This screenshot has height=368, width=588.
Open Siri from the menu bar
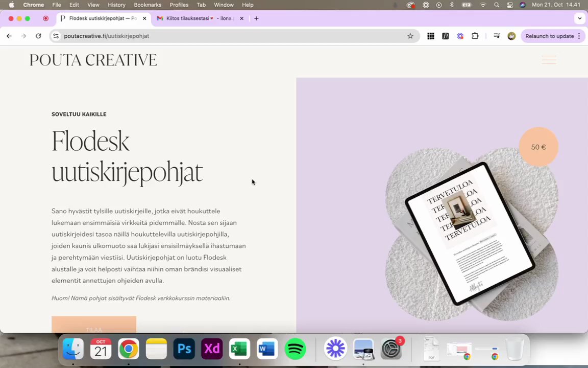click(523, 5)
